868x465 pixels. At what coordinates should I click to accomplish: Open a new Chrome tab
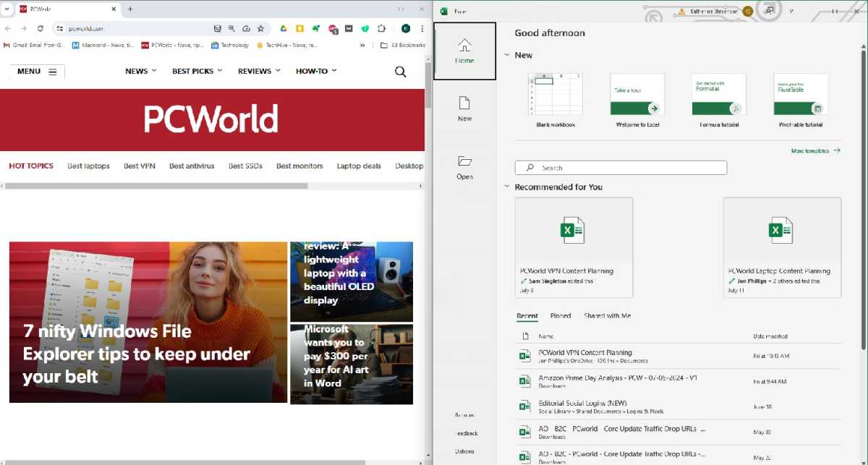click(x=130, y=9)
